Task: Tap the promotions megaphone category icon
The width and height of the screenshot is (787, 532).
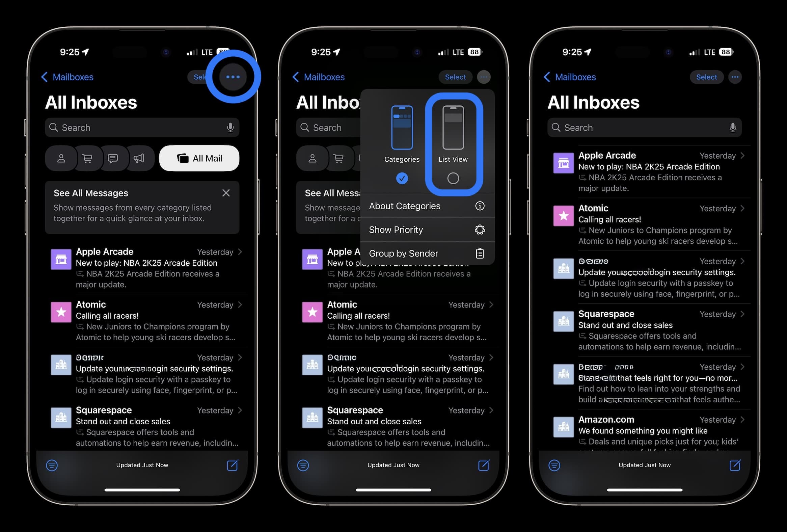Action: coord(139,157)
